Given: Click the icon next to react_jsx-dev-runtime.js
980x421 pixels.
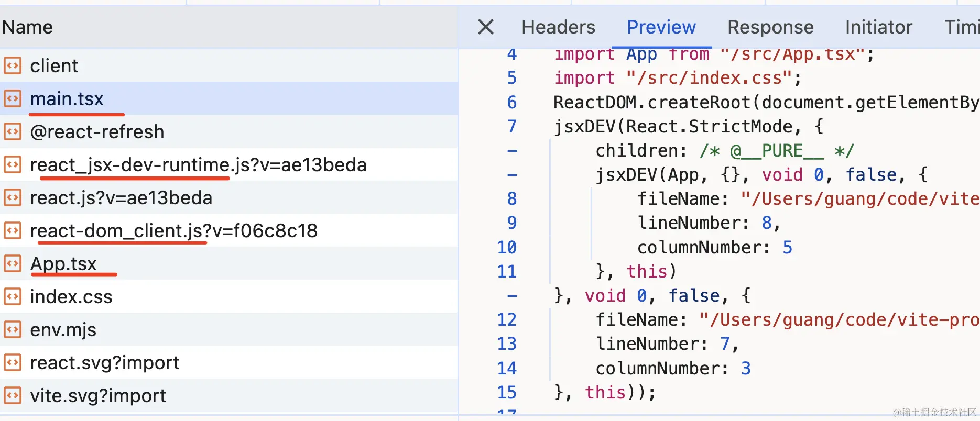Looking at the screenshot, I should [13, 164].
